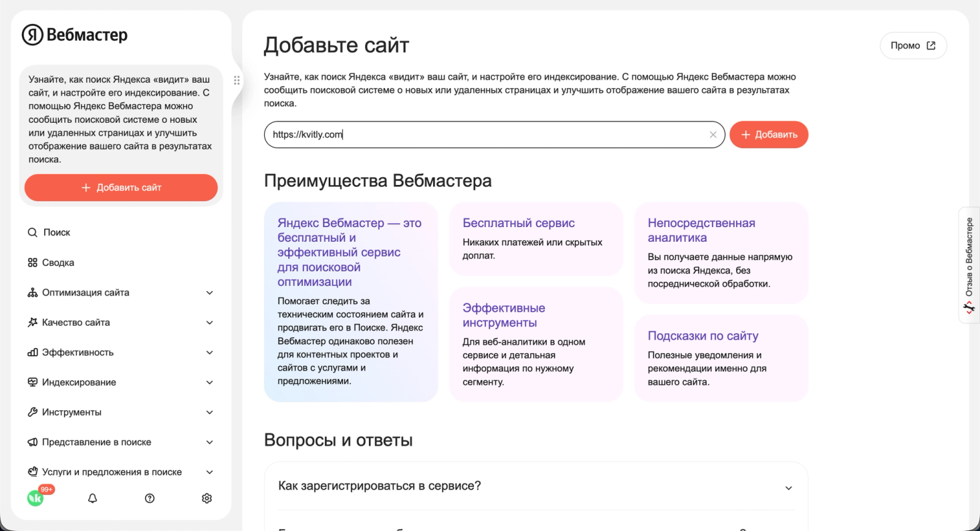Expand Эффективность section chevron

tap(209, 353)
